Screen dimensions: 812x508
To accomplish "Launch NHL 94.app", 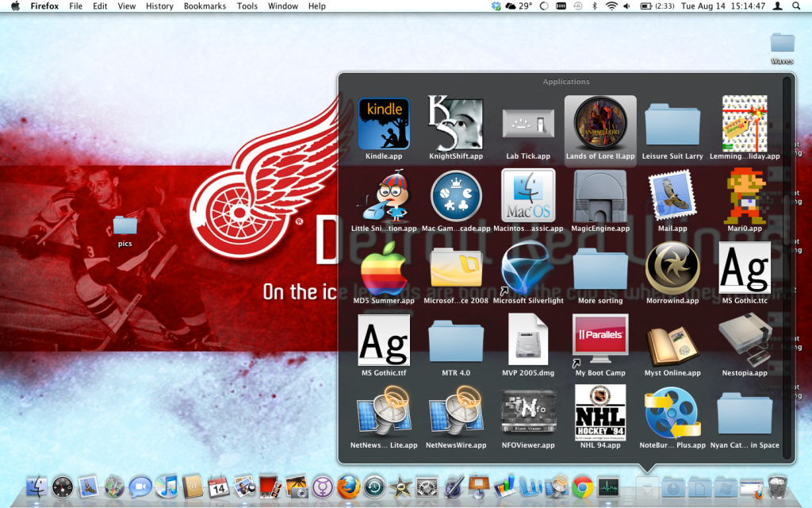I will [x=600, y=413].
